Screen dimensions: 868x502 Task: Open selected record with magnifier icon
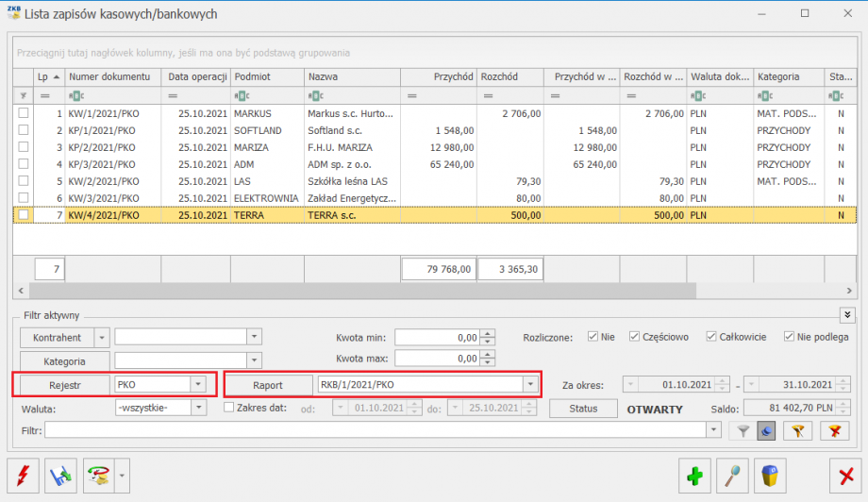point(732,475)
